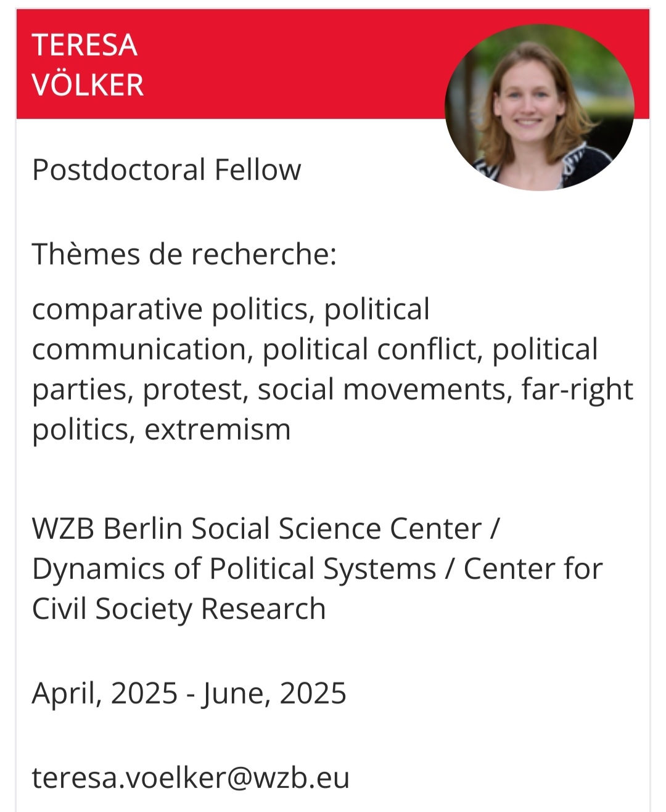Click the word extremism
The image size is (666, 812).
pyautogui.click(x=217, y=430)
